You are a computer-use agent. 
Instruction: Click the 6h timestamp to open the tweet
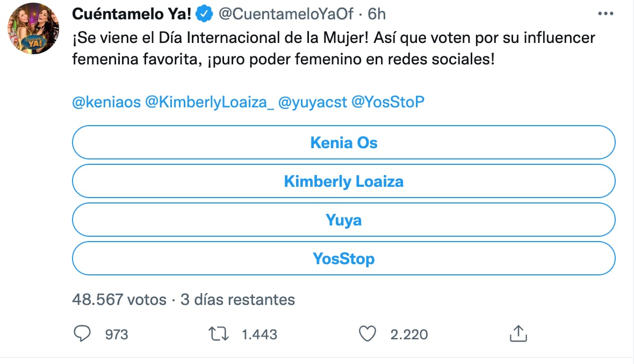pos(378,14)
